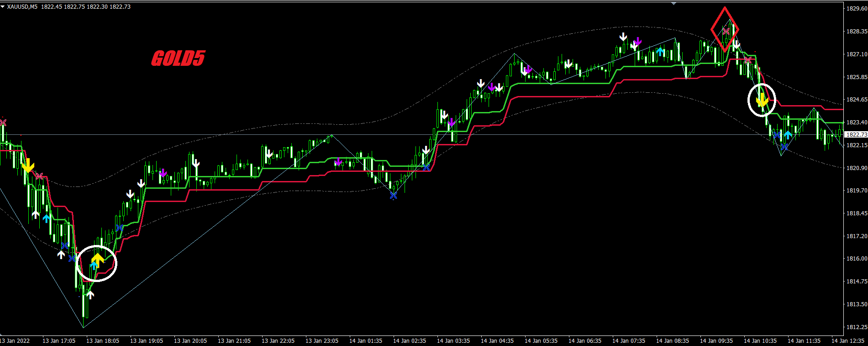Select the red GOLD5 label on chart
This screenshot has height=346, width=868.
(x=178, y=59)
